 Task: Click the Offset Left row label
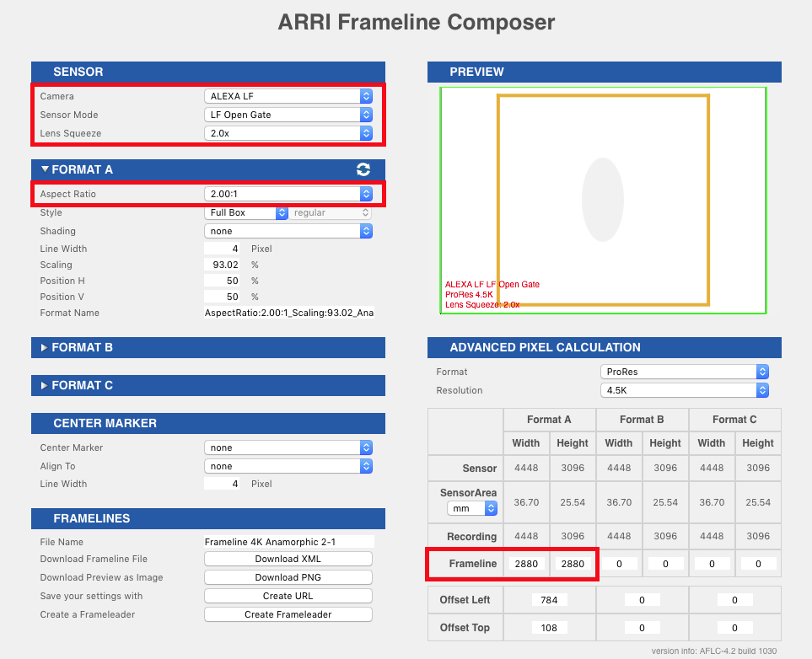(x=465, y=600)
